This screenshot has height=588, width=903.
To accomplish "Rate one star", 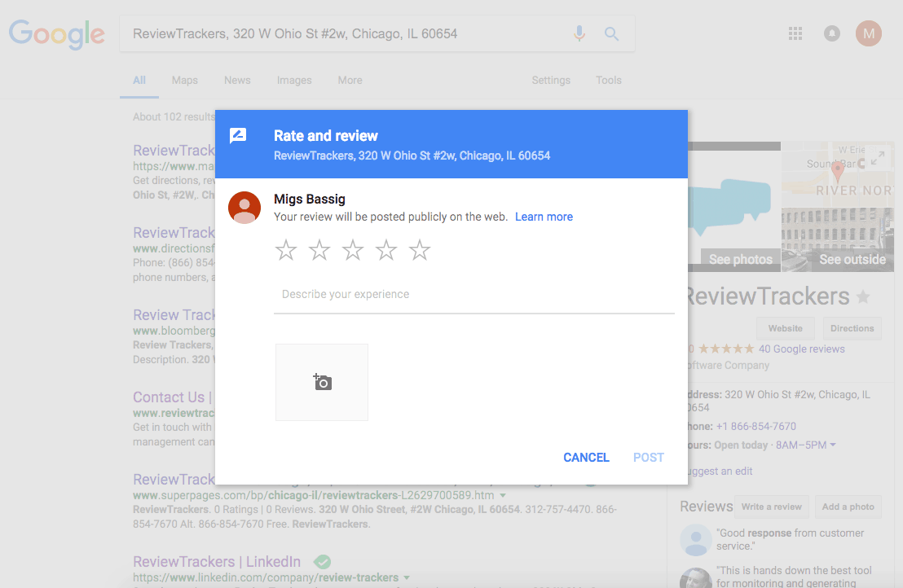I will coord(285,250).
